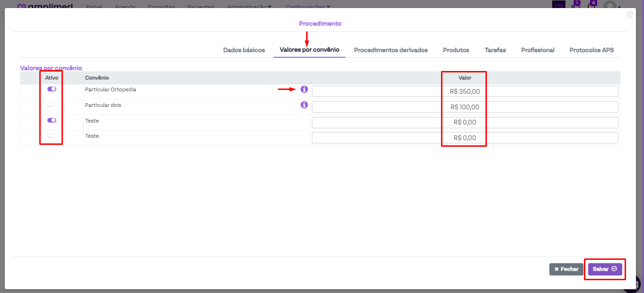Click the Fechar button
This screenshot has width=644, height=293.
coord(566,269)
